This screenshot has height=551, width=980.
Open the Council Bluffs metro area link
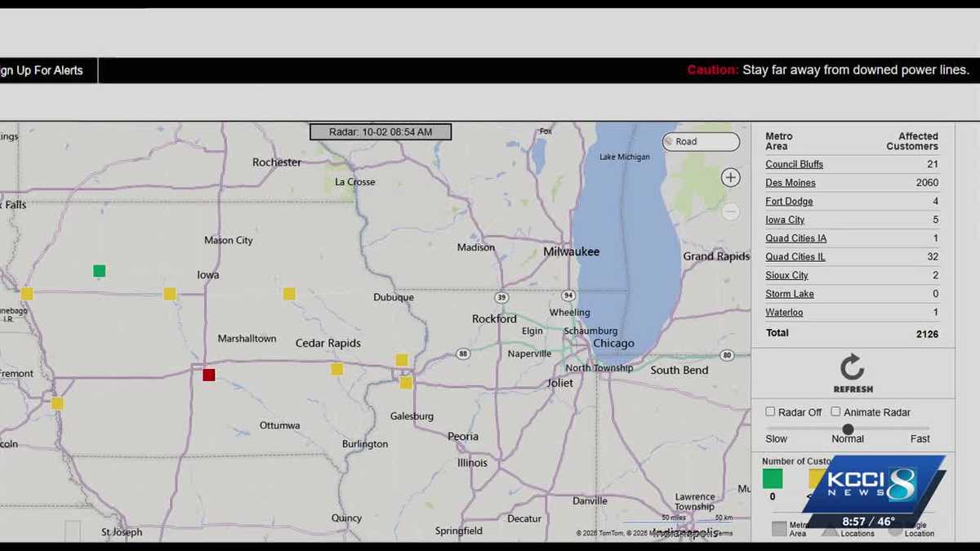(795, 164)
